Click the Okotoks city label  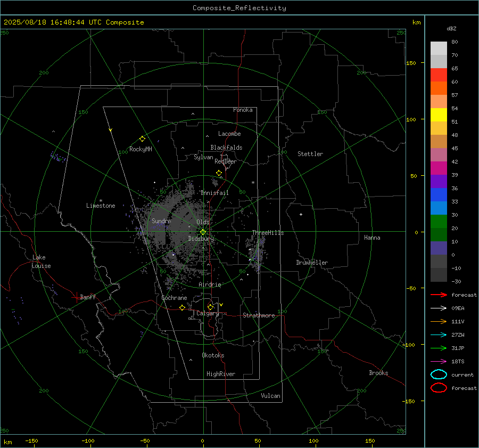click(213, 355)
